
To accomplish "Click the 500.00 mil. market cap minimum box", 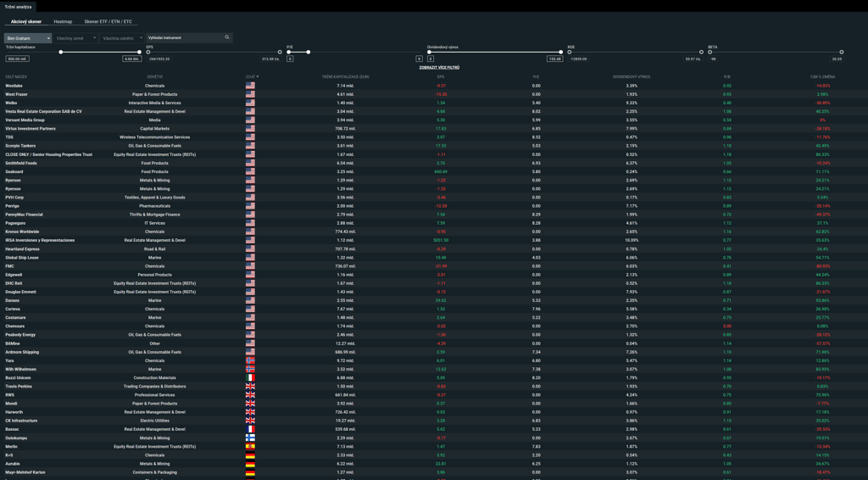I will (17, 59).
